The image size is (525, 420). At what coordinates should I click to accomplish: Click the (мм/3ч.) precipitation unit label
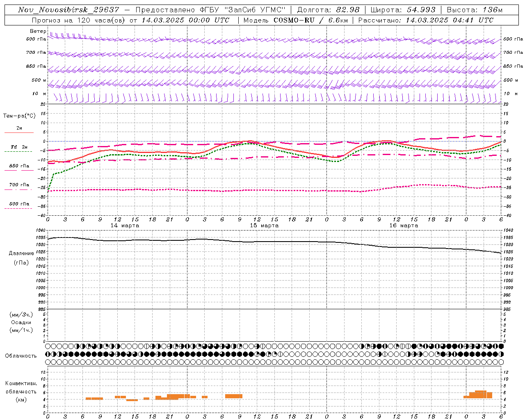tap(21, 315)
